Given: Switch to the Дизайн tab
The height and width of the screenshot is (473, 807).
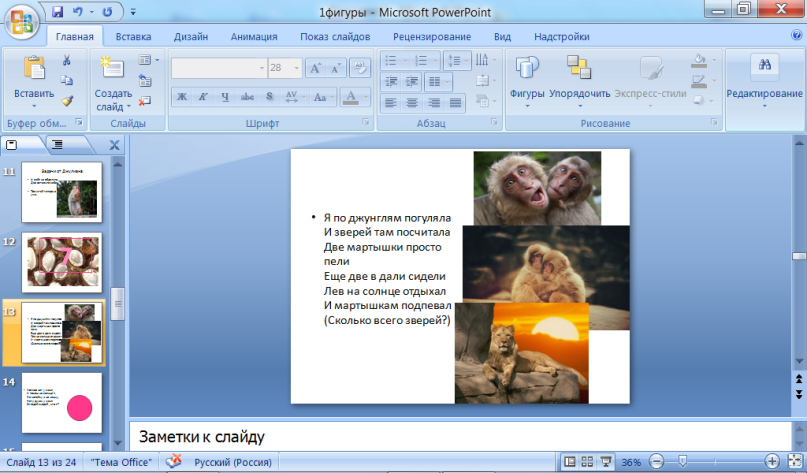Looking at the screenshot, I should coord(191,37).
